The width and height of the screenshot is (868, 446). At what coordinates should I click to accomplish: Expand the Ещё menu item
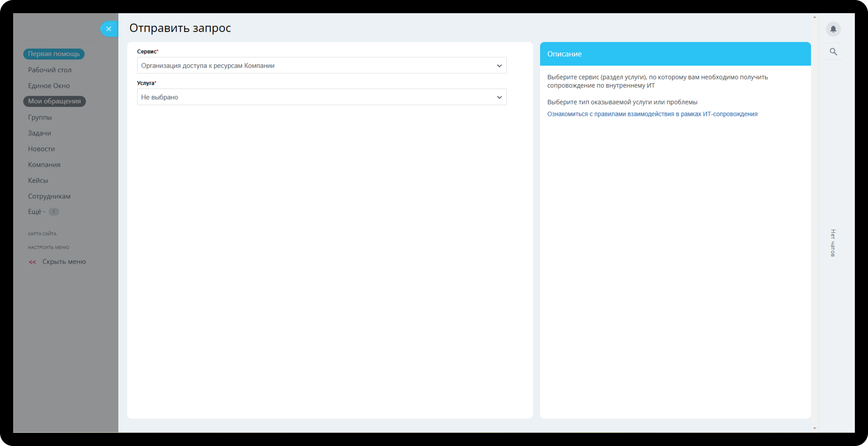click(35, 212)
